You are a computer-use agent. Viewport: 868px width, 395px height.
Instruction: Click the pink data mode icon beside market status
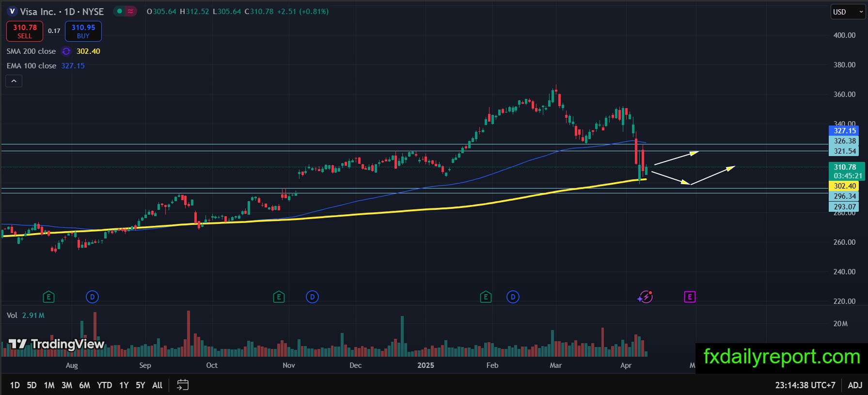click(x=130, y=11)
